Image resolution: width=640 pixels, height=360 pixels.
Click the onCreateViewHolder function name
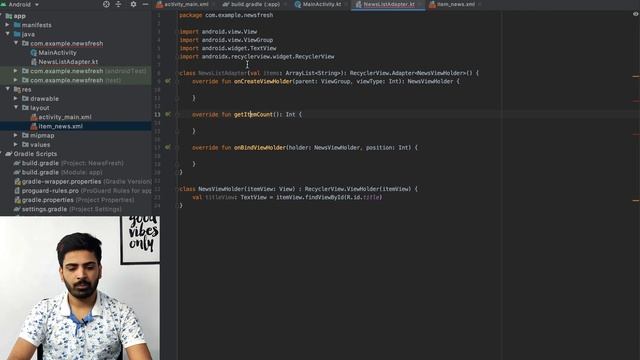pos(263,82)
